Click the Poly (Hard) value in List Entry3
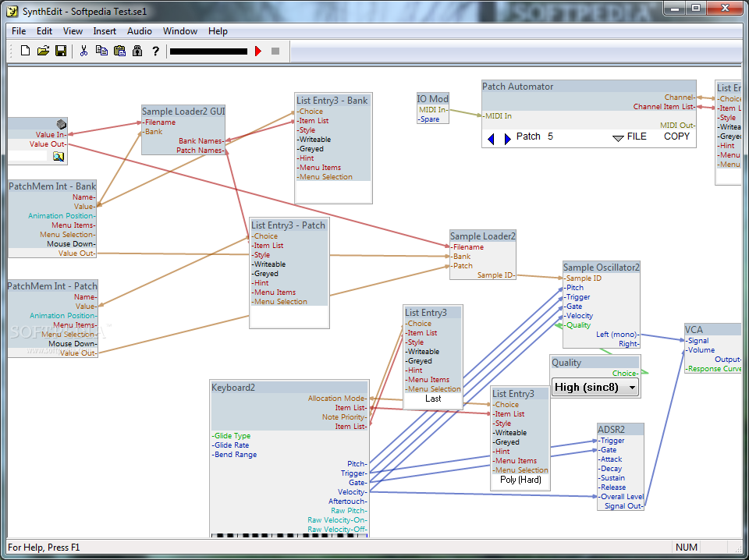The width and height of the screenshot is (749, 560). 520,480
